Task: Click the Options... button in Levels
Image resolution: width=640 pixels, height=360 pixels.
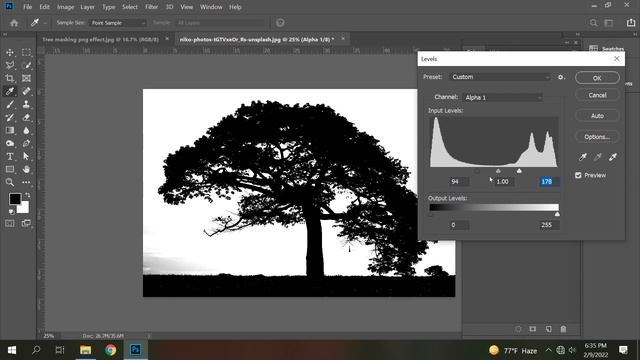Action: [597, 137]
